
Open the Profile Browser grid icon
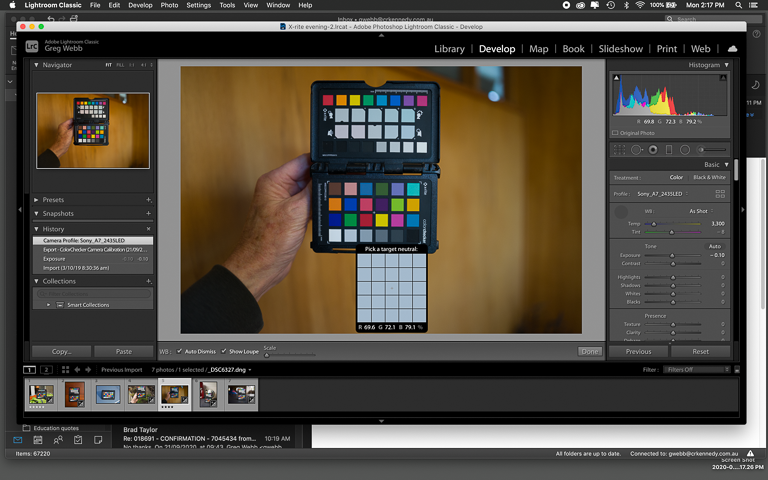click(x=719, y=194)
